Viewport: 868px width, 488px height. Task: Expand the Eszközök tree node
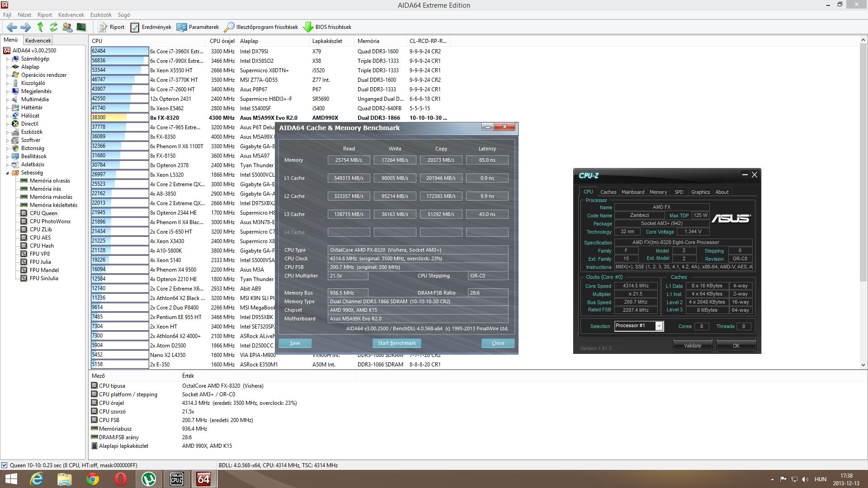pyautogui.click(x=7, y=132)
